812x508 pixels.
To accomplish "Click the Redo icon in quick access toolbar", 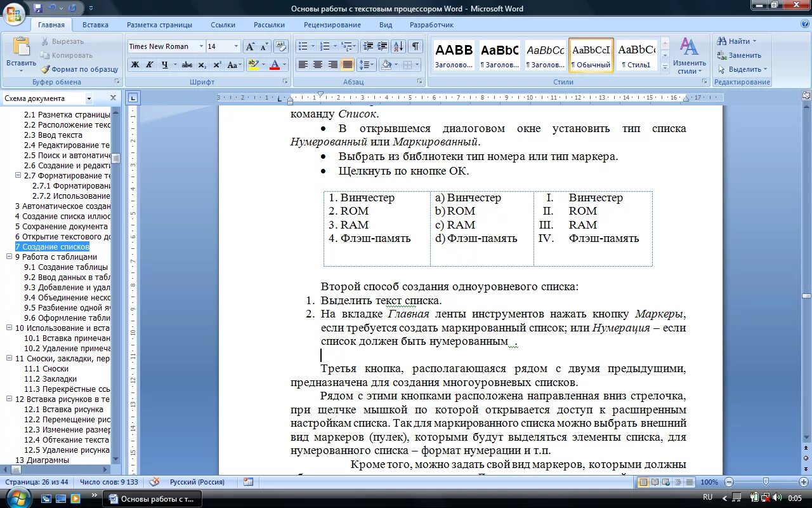I will tap(72, 8).
